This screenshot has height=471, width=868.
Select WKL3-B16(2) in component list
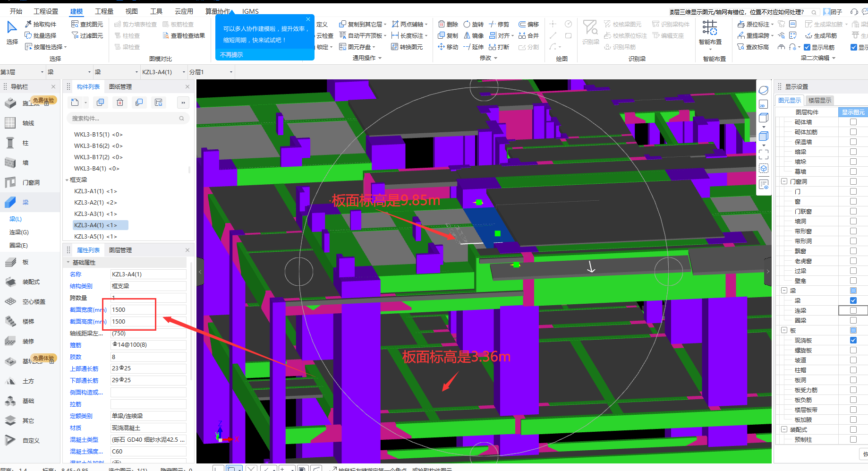pos(98,146)
